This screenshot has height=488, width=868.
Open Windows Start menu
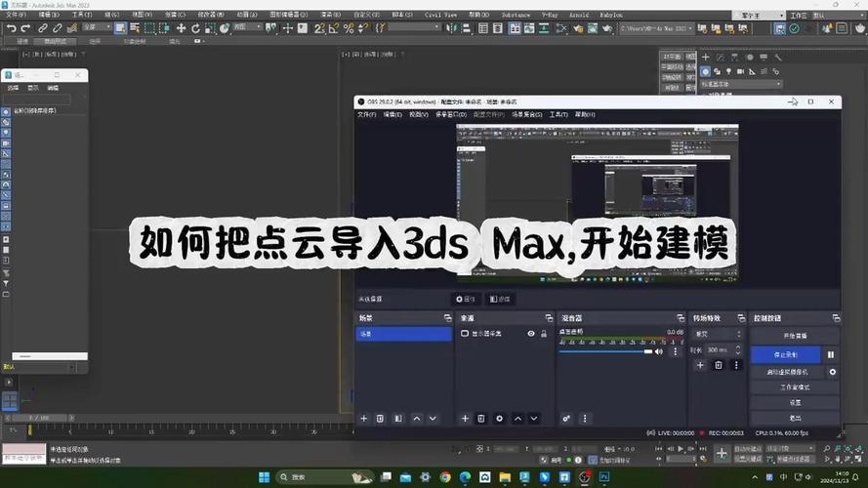click(264, 477)
